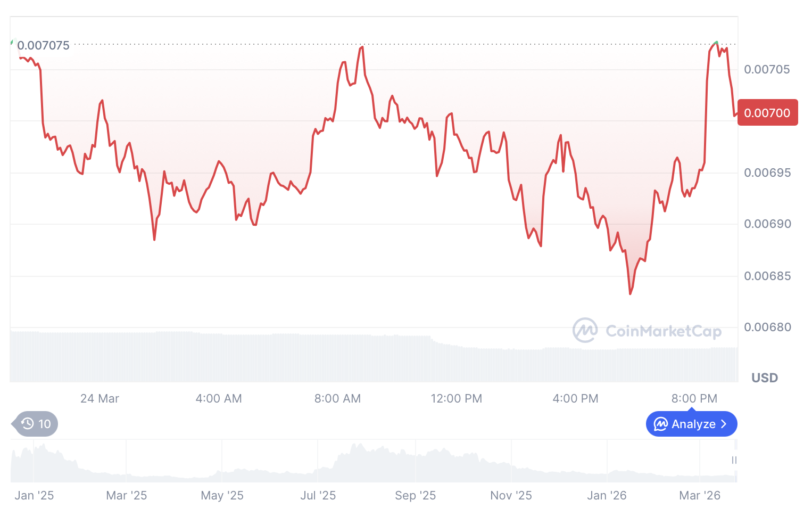The width and height of the screenshot is (812, 508).
Task: Click the chevron arrow on Analyze
Action: coord(724,424)
